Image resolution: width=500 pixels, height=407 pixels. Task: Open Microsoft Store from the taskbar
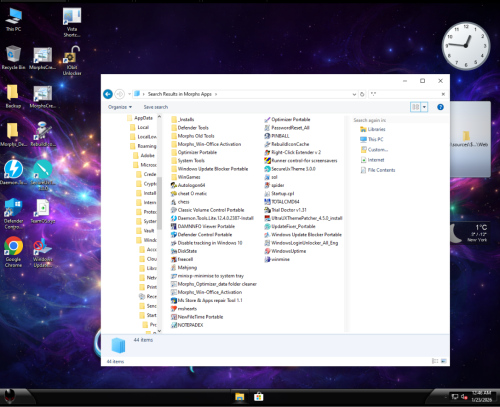point(259,397)
